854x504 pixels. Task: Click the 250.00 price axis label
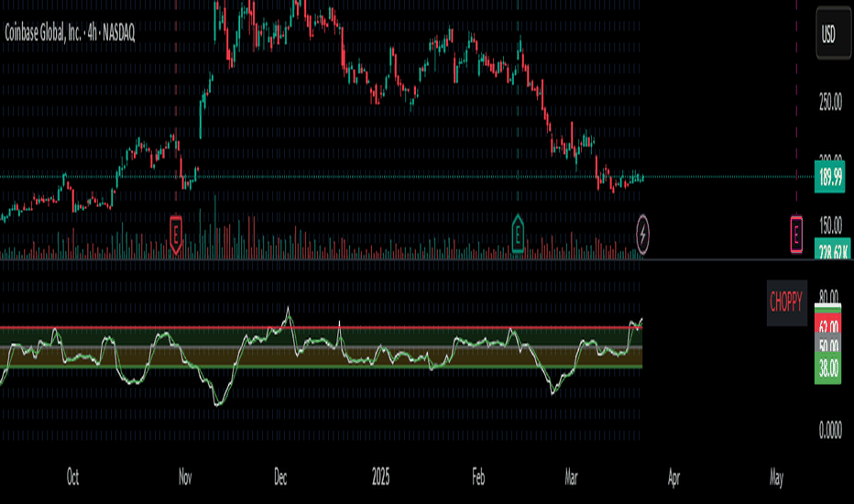pos(830,102)
